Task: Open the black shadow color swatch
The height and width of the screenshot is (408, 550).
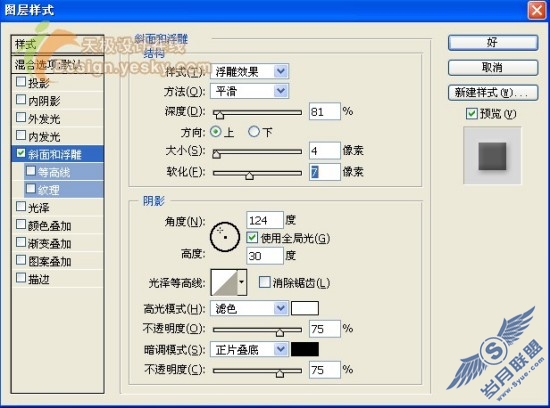Action: pyautogui.click(x=305, y=349)
